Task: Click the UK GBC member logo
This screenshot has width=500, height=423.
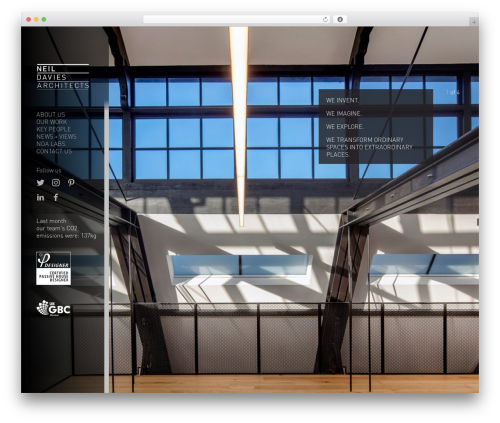Action: tap(53, 308)
